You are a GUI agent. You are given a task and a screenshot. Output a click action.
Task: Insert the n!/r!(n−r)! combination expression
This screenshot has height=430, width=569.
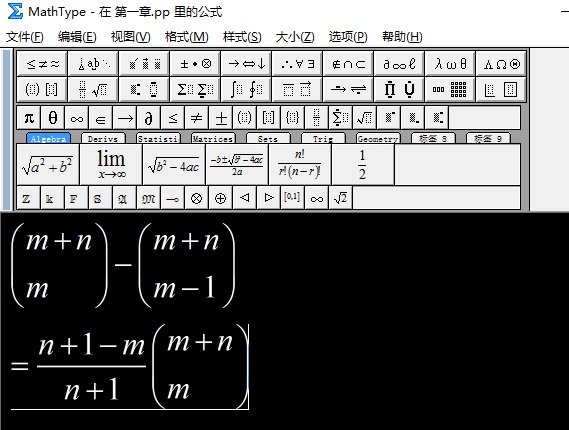point(300,164)
